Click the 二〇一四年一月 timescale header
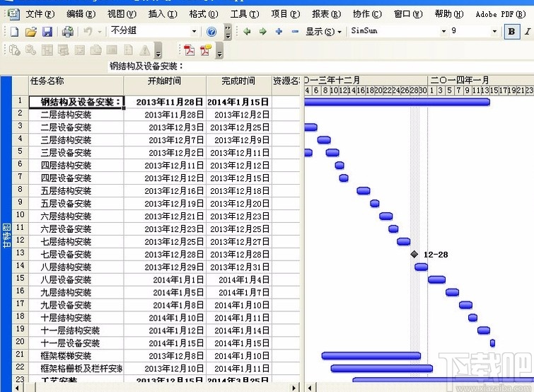This screenshot has width=534, height=392. point(480,81)
